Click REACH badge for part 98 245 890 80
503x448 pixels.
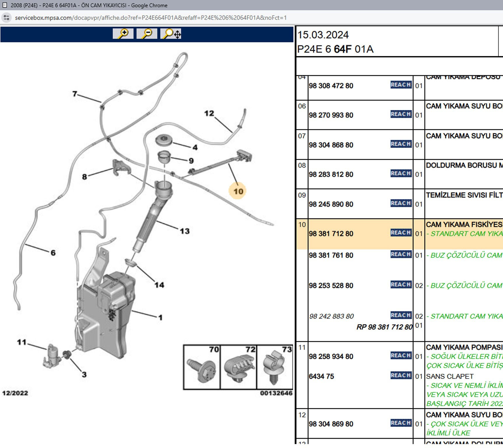pos(401,203)
